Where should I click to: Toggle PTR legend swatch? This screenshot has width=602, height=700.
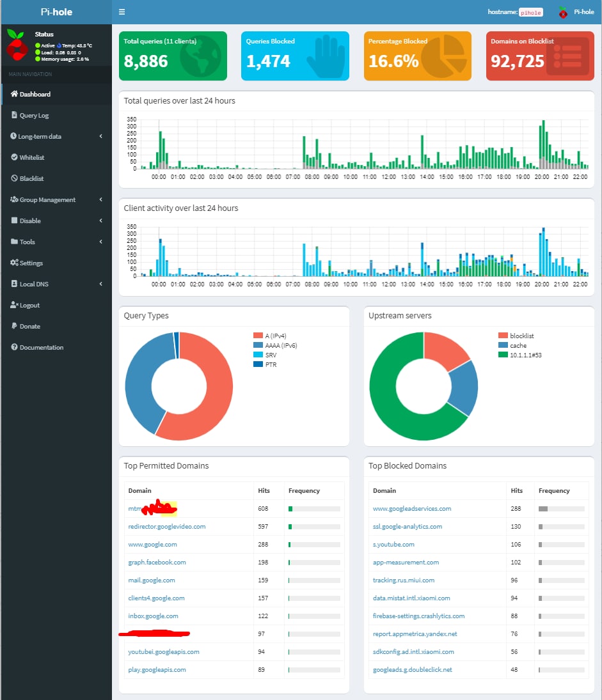point(258,364)
